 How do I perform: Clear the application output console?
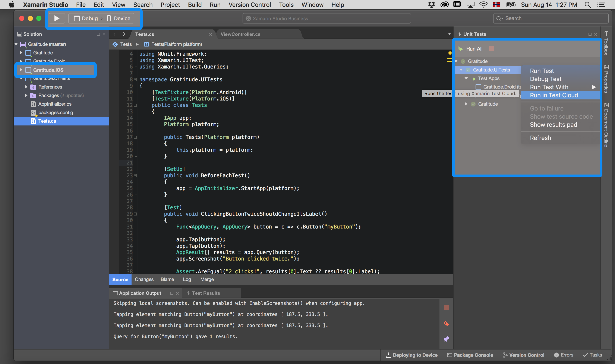[446, 323]
